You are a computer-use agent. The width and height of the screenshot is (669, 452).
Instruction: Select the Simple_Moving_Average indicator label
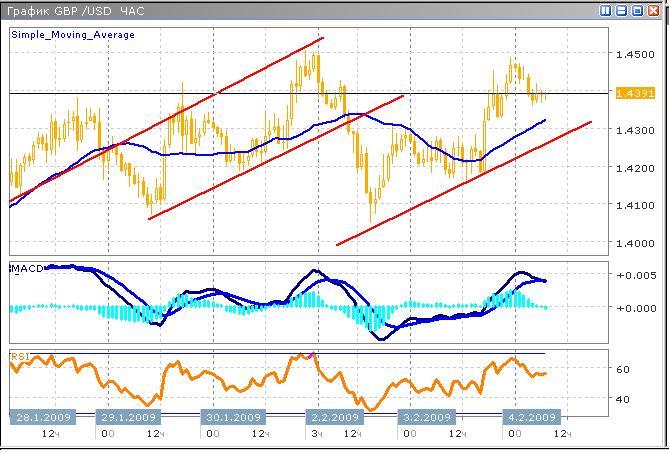73,35
